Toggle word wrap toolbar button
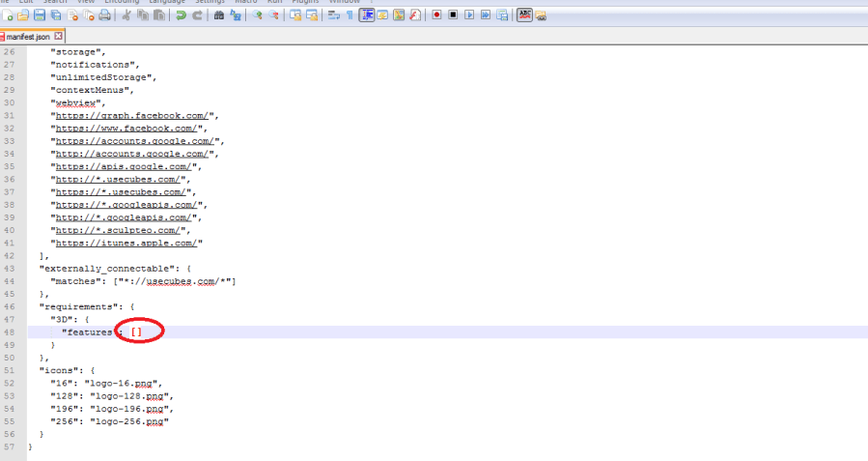 point(333,15)
